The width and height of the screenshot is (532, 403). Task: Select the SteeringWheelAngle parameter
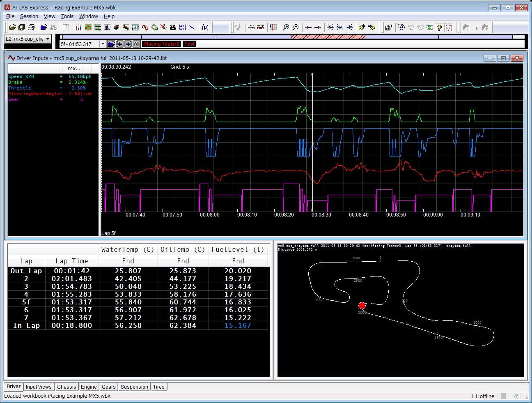tap(34, 94)
